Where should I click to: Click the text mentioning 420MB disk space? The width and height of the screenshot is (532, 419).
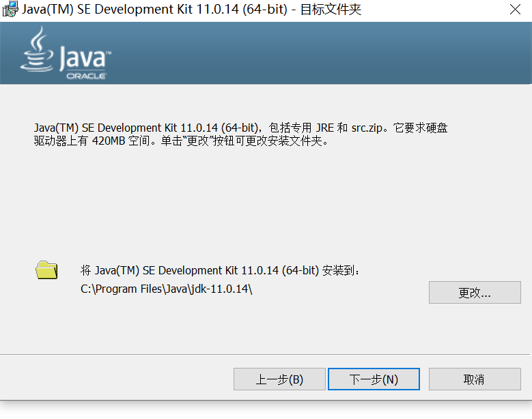[x=181, y=141]
